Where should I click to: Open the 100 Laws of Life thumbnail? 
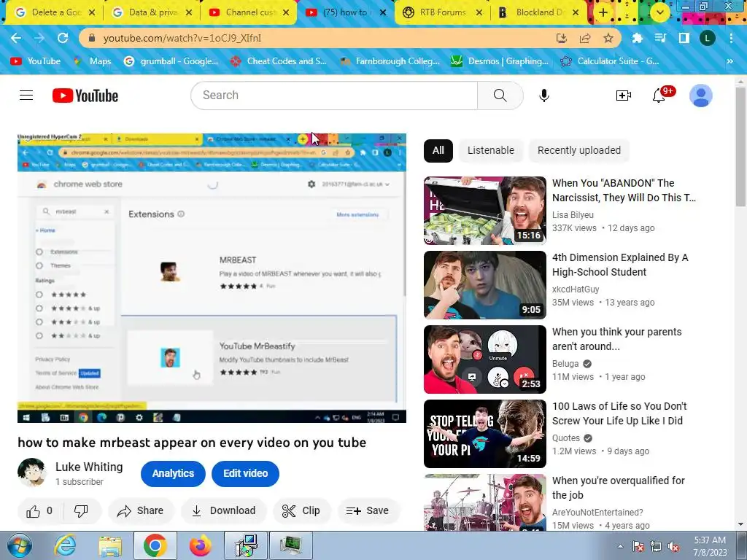[x=485, y=434]
